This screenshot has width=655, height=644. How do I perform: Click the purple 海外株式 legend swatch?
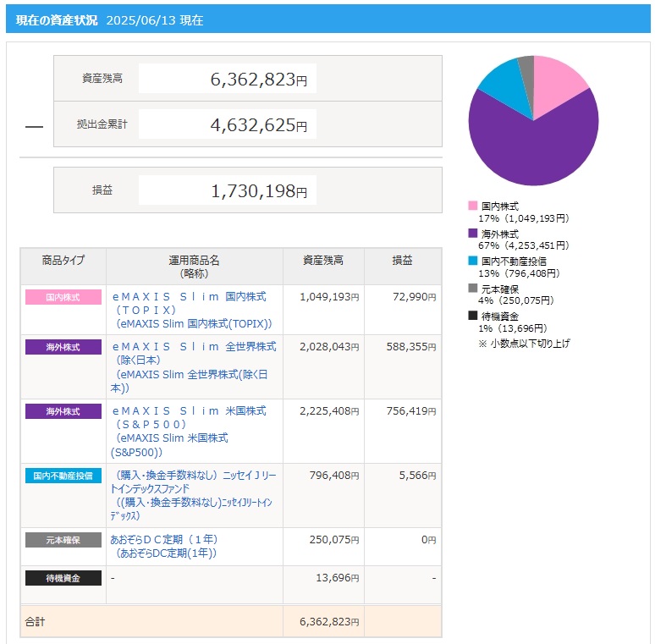473,234
